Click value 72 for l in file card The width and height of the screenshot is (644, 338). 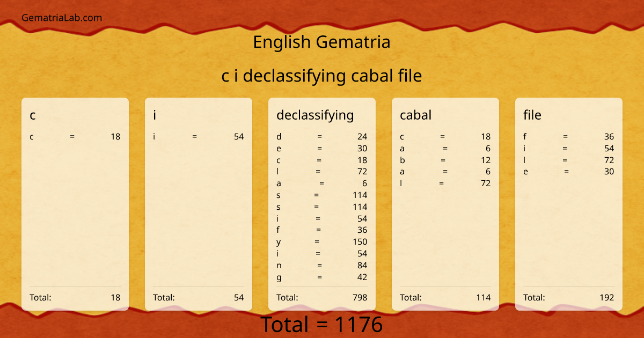pos(609,160)
